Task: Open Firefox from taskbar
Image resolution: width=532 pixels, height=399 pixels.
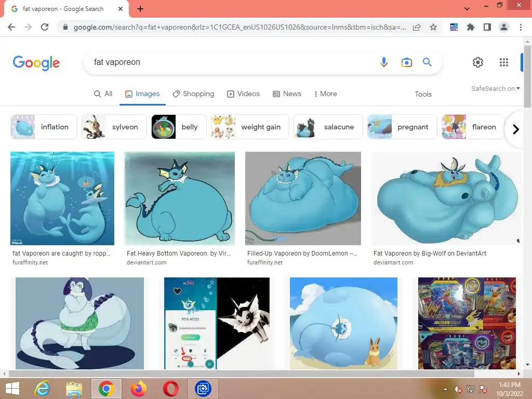Action: coord(139,389)
